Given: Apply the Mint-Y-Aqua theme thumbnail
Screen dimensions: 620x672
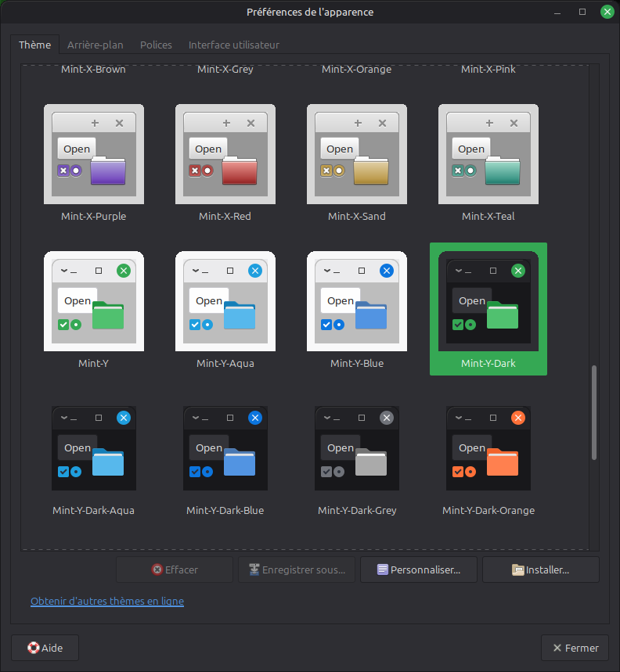Looking at the screenshot, I should tap(225, 301).
